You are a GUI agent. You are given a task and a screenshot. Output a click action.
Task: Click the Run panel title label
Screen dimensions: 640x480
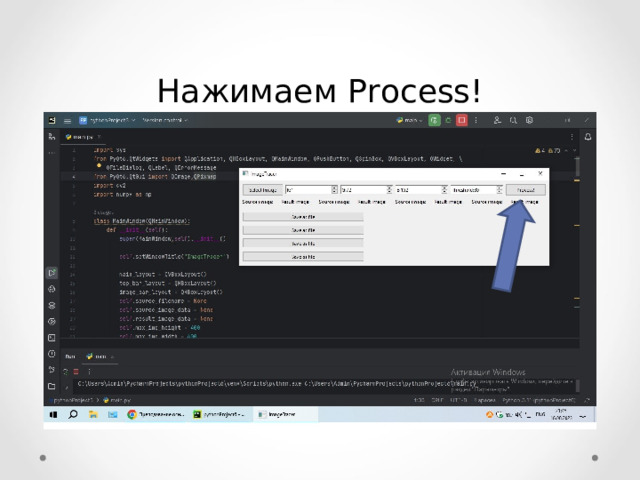[70, 357]
